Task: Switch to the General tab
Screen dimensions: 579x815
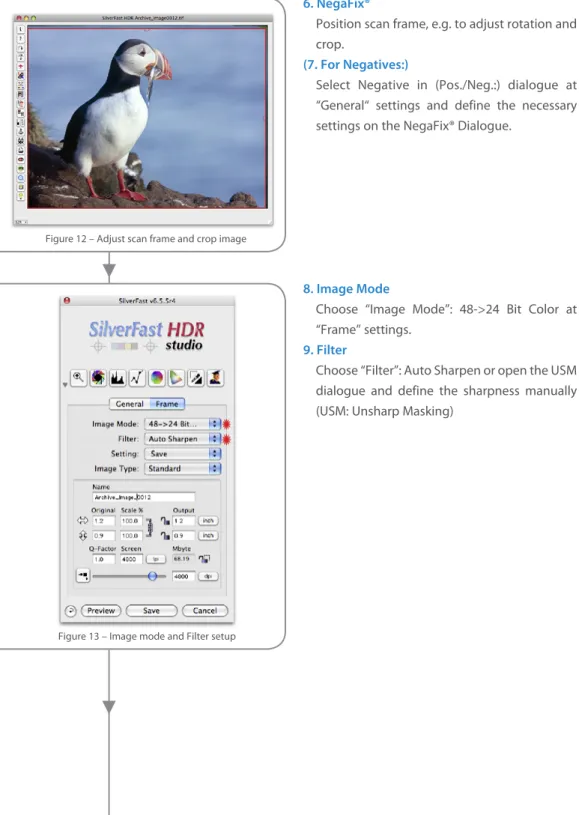Action: click(129, 404)
